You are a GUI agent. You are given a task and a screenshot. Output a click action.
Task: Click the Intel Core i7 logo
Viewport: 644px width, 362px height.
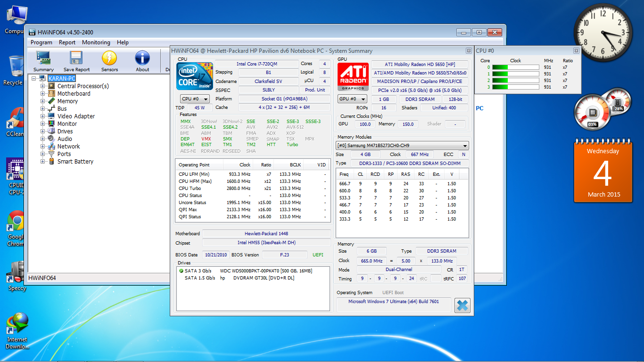195,76
